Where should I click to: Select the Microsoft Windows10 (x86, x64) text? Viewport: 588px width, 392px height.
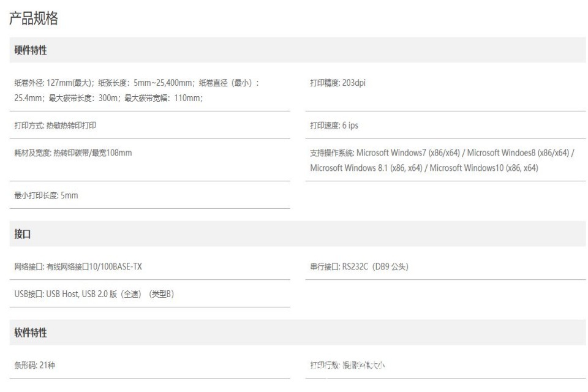coord(484,168)
